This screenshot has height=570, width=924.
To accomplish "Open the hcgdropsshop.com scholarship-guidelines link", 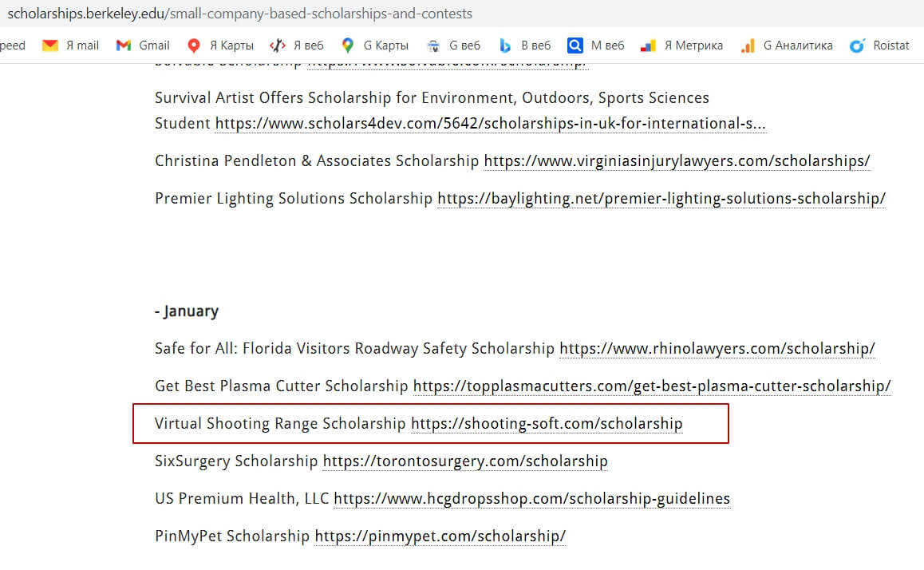I will click(531, 499).
